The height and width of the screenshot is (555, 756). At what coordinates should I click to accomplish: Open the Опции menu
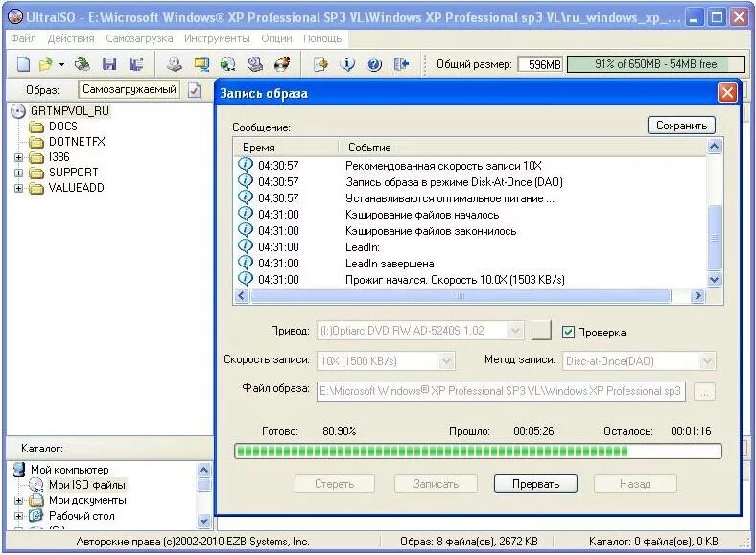[x=276, y=38]
